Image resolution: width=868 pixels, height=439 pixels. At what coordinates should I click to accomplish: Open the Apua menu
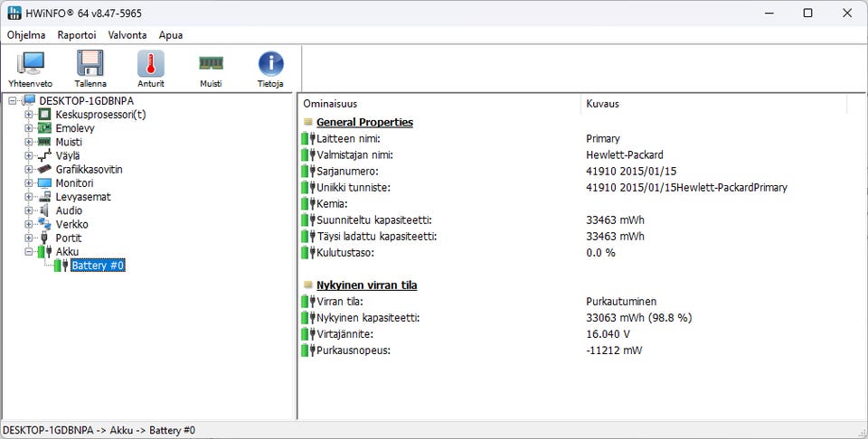(x=171, y=35)
